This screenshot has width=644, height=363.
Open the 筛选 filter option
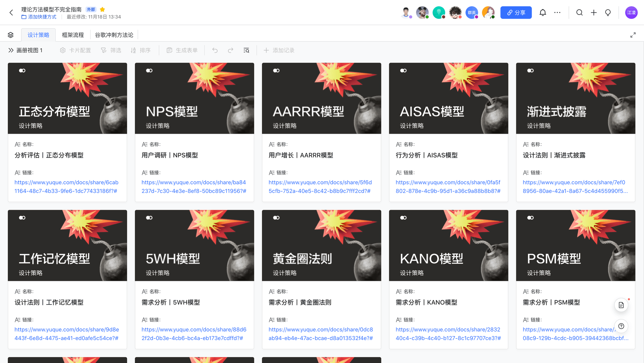tap(111, 50)
